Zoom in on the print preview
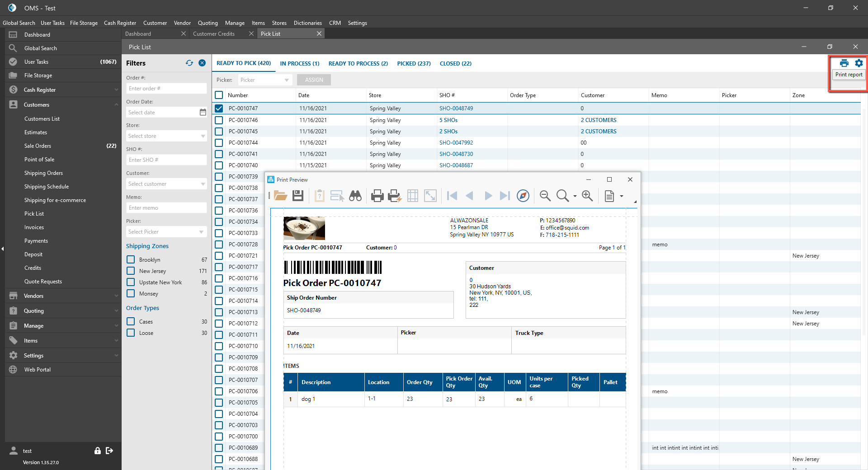This screenshot has width=868, height=470. [x=587, y=196]
